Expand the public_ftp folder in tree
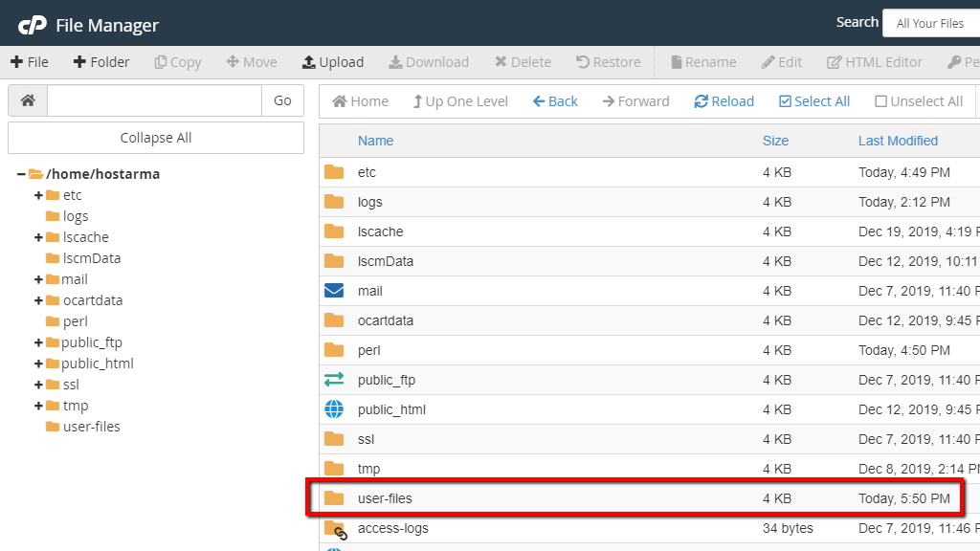Image resolution: width=980 pixels, height=551 pixels. (x=38, y=342)
